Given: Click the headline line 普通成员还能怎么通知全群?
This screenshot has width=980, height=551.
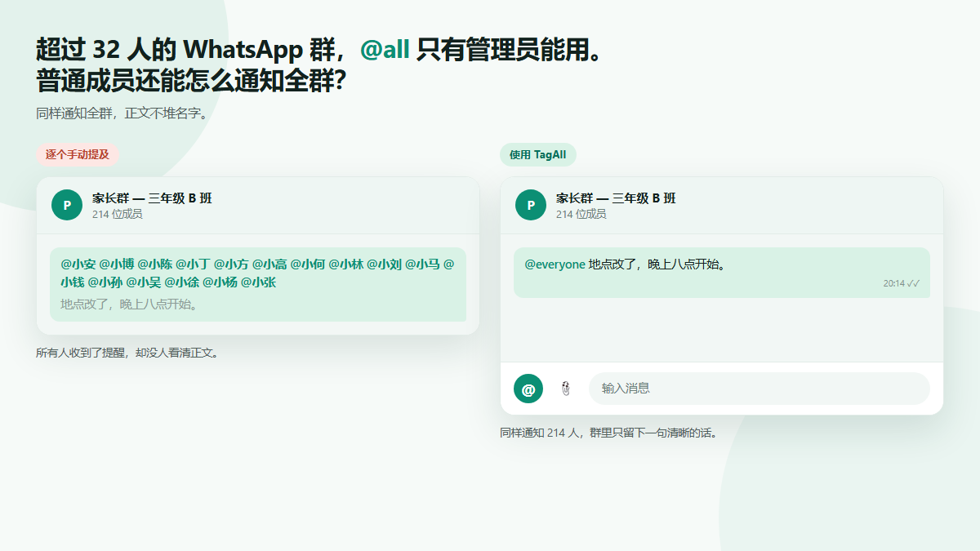Looking at the screenshot, I should point(191,82).
